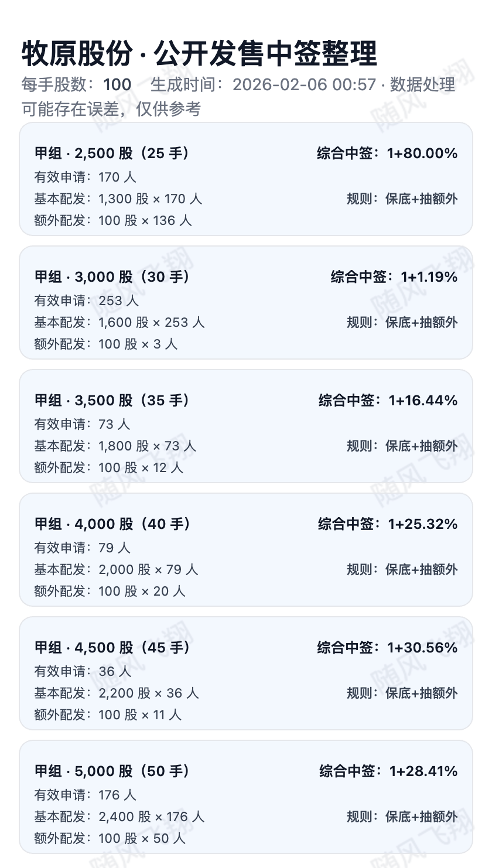This screenshot has height=868, width=492.
Task: Click 有效申请 79 人 line
Action: [83, 548]
